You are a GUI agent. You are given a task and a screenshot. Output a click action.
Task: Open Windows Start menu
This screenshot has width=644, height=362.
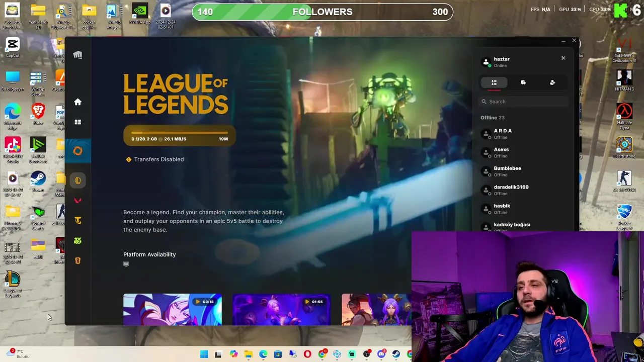click(204, 354)
